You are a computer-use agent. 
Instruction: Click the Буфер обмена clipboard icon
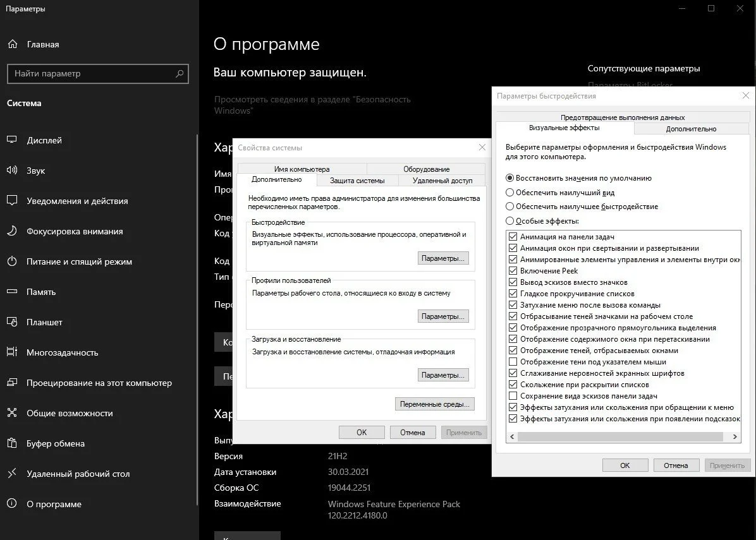(x=12, y=443)
